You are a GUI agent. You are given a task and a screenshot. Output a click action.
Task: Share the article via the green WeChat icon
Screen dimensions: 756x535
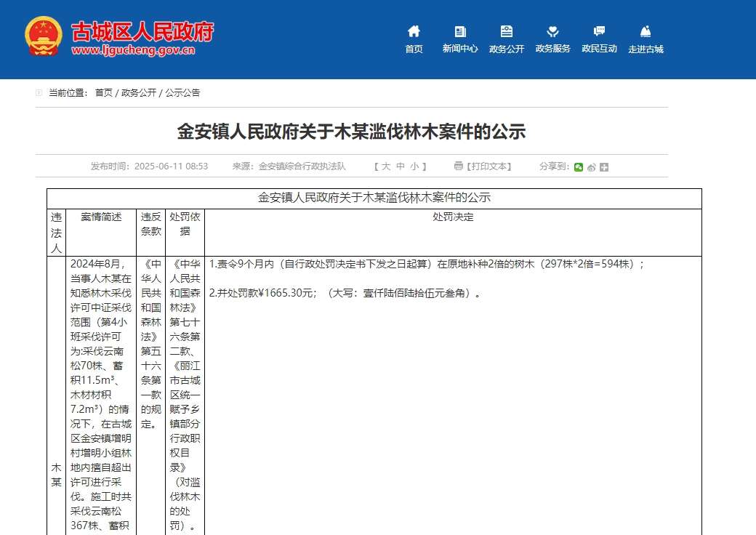coord(578,166)
